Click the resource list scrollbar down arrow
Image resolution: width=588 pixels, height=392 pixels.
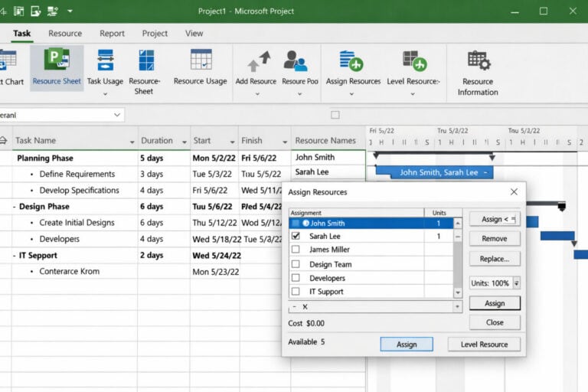pos(458,292)
